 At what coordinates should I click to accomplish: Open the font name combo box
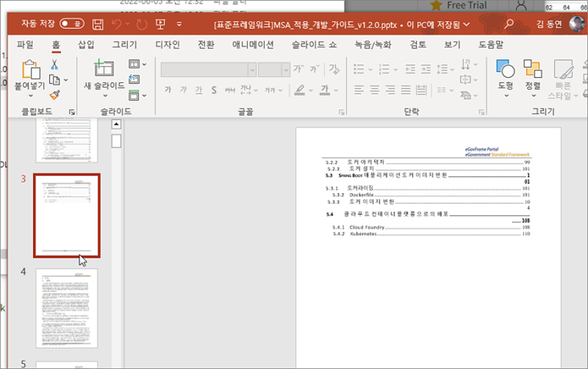208,69
